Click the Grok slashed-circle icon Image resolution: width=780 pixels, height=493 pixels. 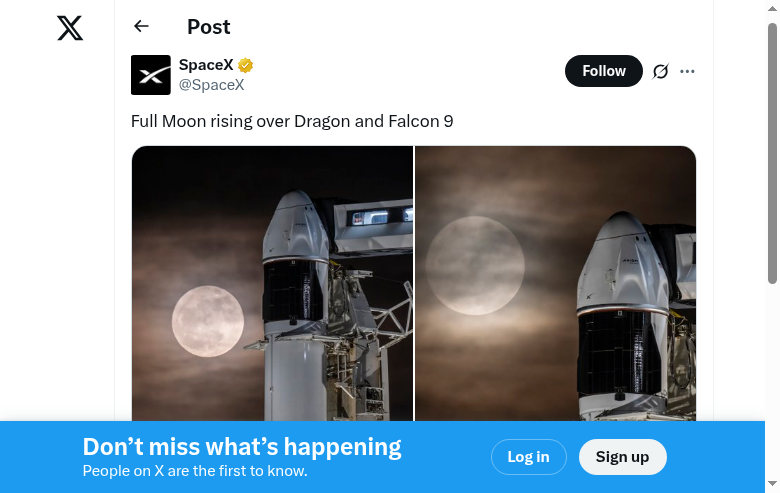click(x=660, y=71)
